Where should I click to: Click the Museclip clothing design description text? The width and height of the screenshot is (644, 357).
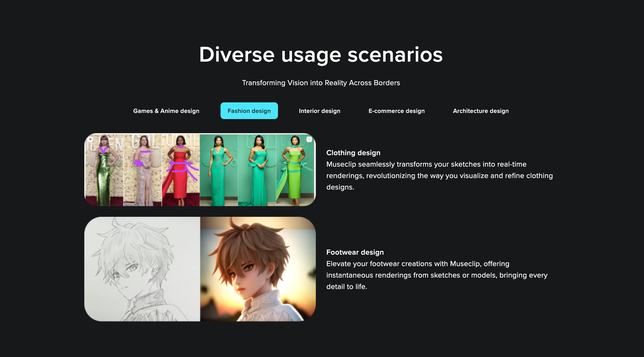click(x=439, y=175)
